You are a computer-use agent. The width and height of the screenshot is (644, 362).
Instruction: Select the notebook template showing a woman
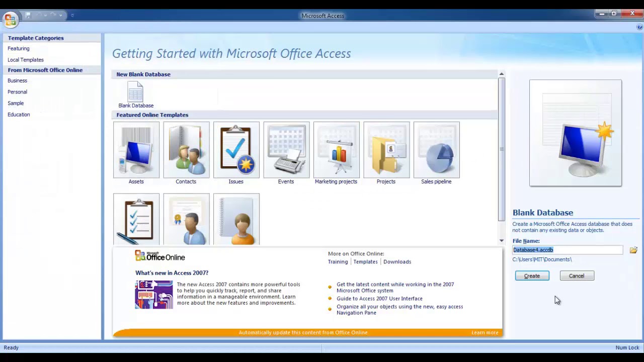pos(236,219)
